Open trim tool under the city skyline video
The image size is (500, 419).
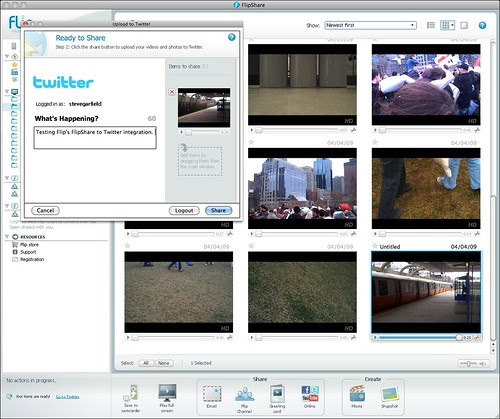click(353, 234)
